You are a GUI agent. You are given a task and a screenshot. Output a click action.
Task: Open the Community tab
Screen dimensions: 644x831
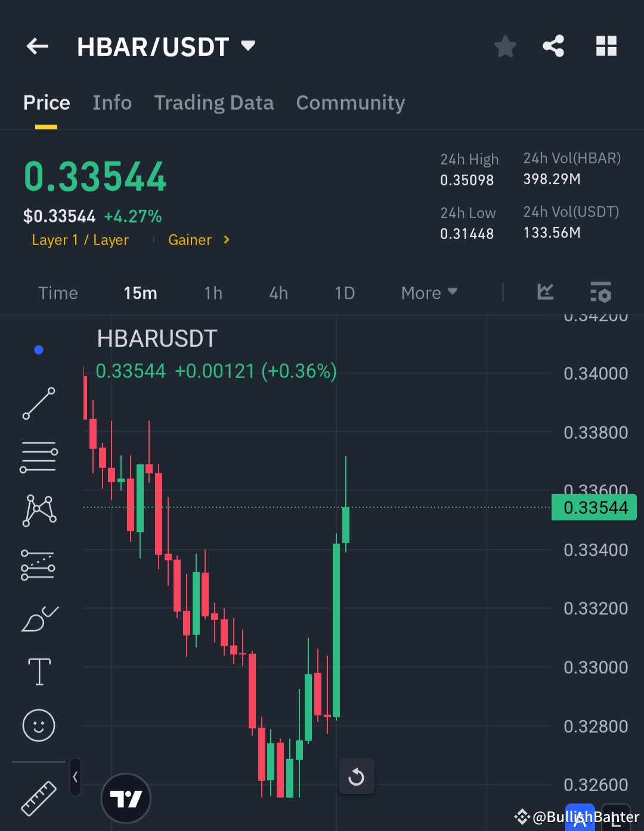[350, 103]
